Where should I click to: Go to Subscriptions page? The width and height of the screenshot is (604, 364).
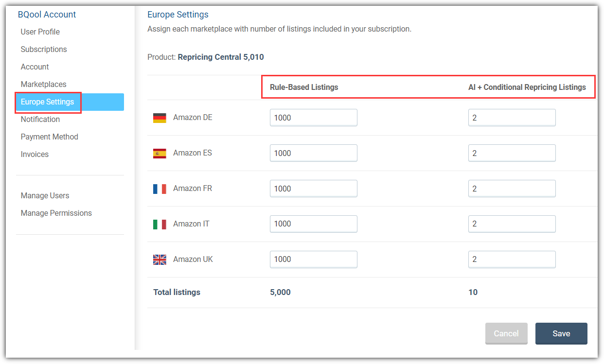(44, 49)
